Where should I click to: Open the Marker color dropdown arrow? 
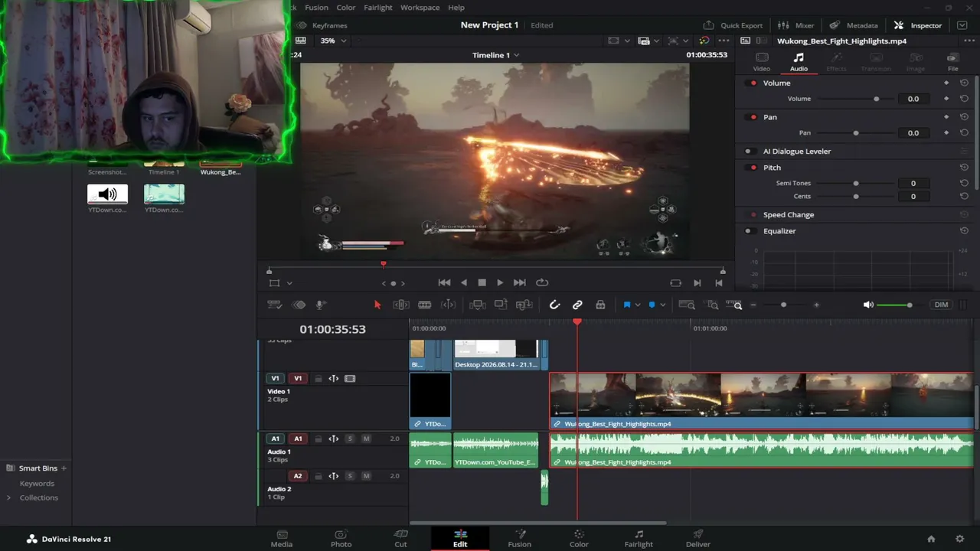662,305
